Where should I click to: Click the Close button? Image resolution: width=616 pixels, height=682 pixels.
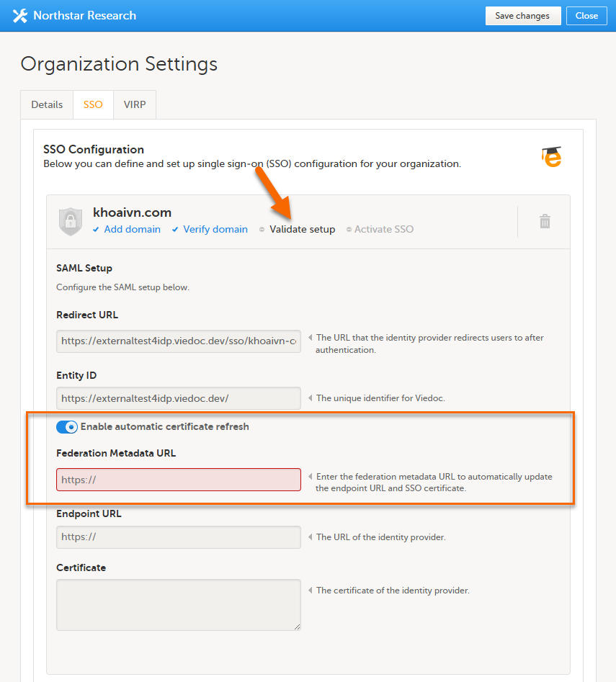586,16
